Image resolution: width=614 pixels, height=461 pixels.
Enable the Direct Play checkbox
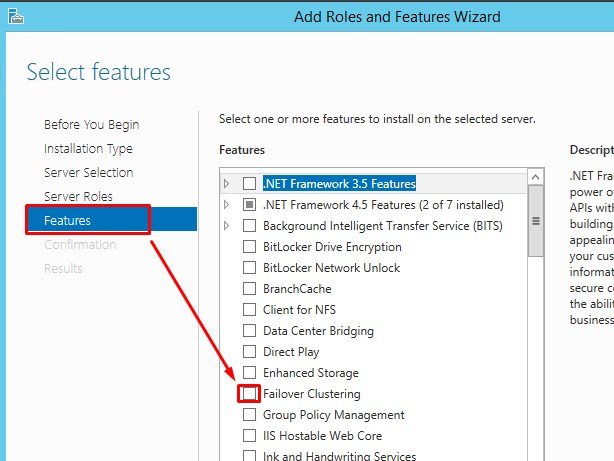click(x=249, y=352)
